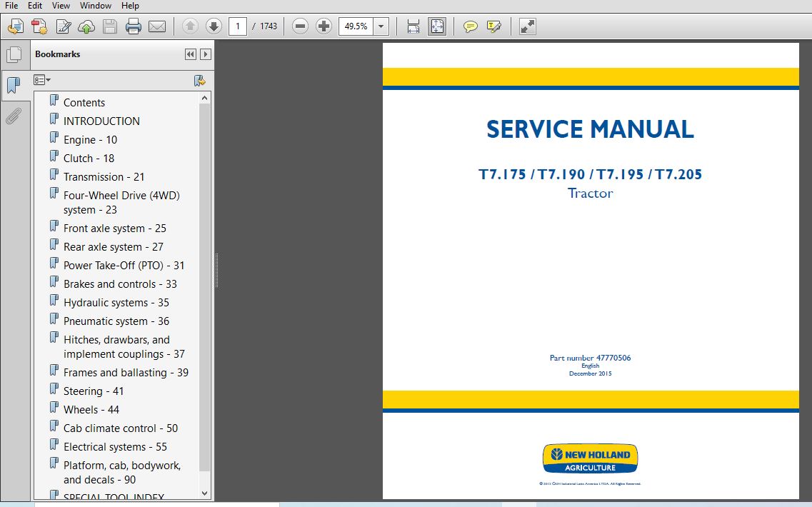
Task: Open the INTRODUCTION bookmark
Action: click(101, 121)
